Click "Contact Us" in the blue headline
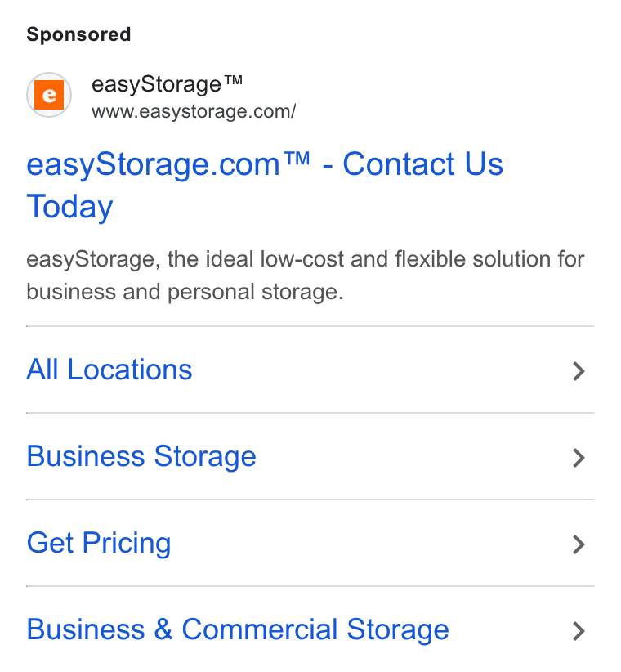 [x=423, y=164]
